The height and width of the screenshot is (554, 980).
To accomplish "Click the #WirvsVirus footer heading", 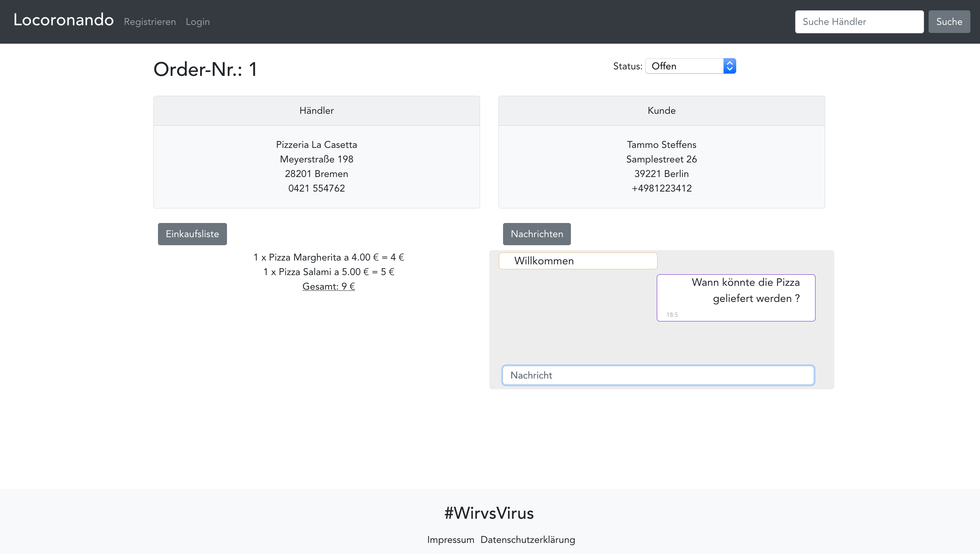I will (x=489, y=513).
